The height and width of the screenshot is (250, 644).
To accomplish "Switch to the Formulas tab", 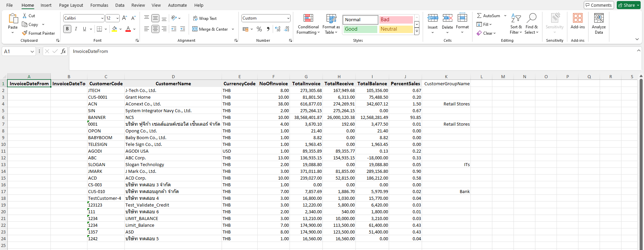I will [99, 5].
